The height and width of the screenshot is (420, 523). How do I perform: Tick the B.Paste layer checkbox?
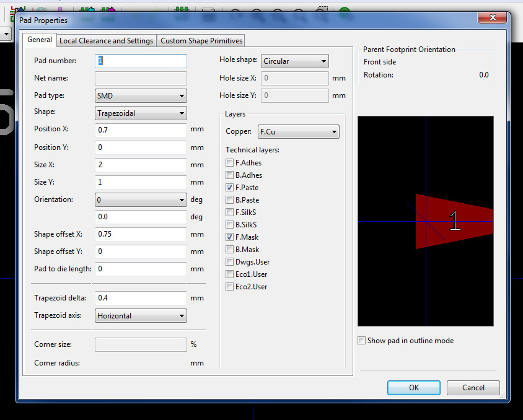click(x=229, y=199)
